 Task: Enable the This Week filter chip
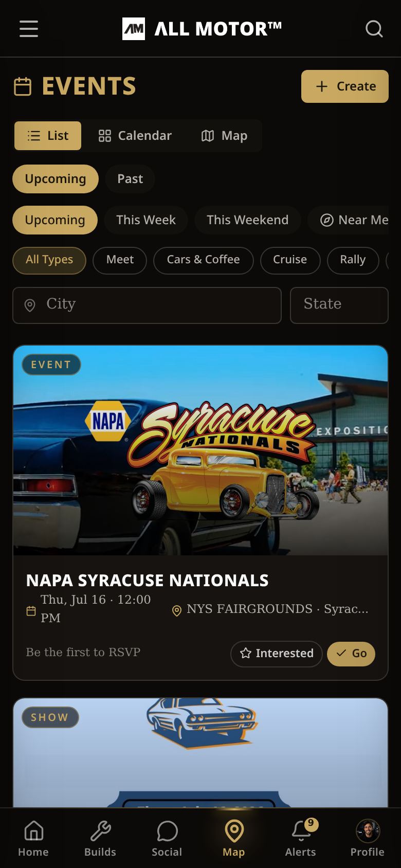[146, 220]
